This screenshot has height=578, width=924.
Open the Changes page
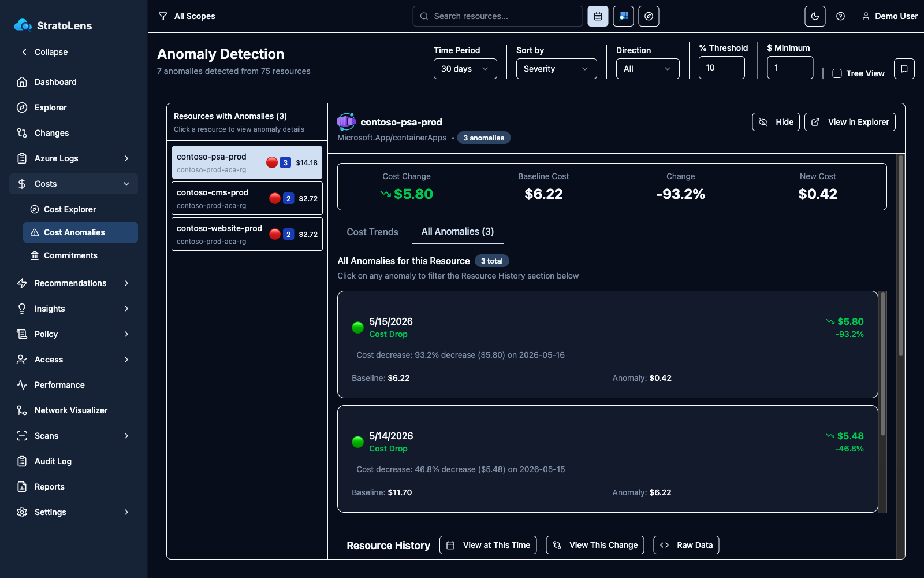tap(73, 133)
